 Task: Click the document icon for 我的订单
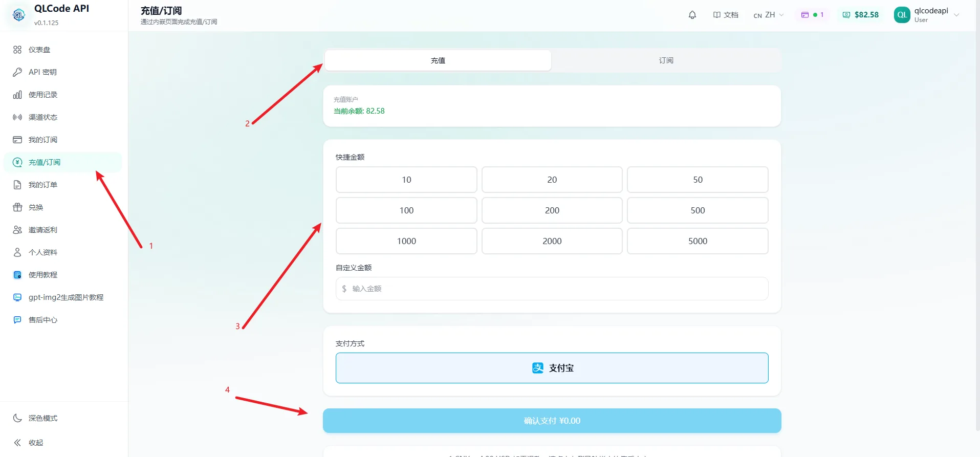click(17, 185)
